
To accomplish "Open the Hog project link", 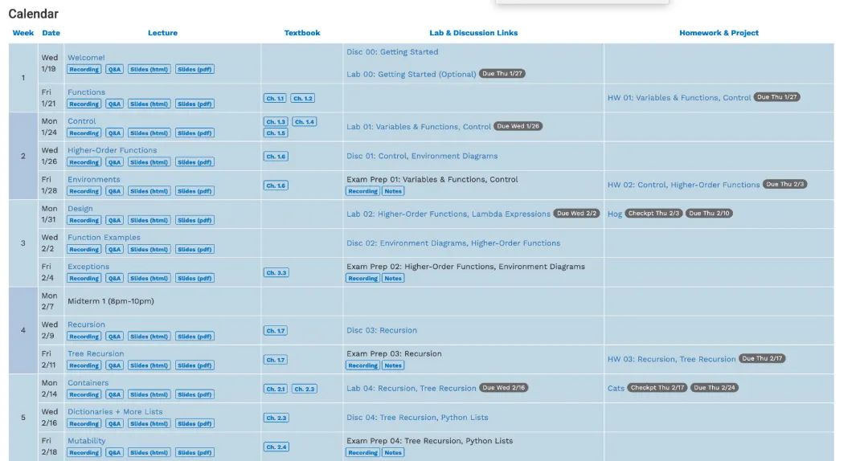I will [615, 214].
